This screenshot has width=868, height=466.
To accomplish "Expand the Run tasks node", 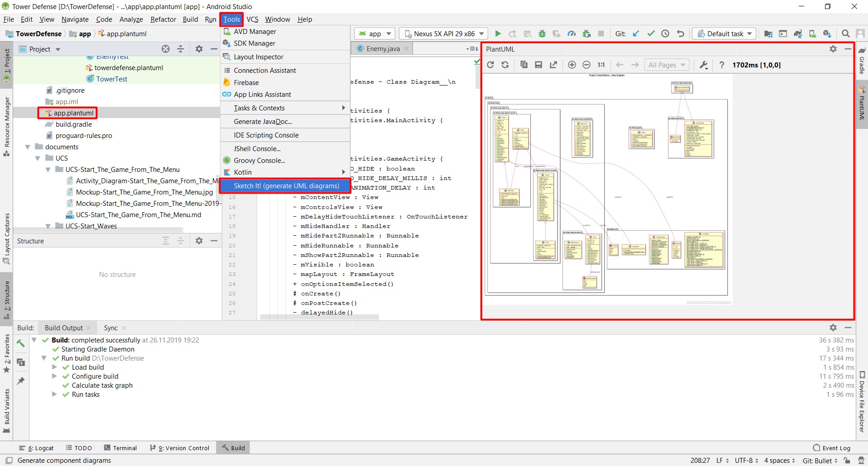I will click(x=54, y=394).
